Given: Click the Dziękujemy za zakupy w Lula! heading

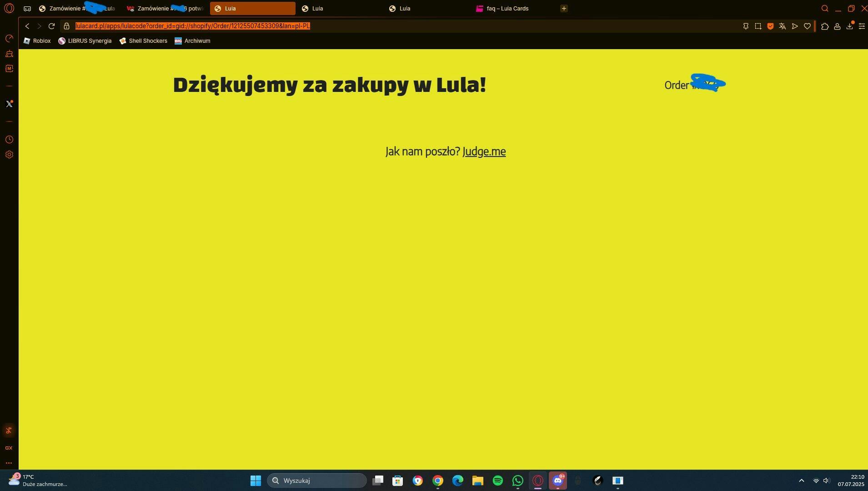Looking at the screenshot, I should tap(330, 85).
